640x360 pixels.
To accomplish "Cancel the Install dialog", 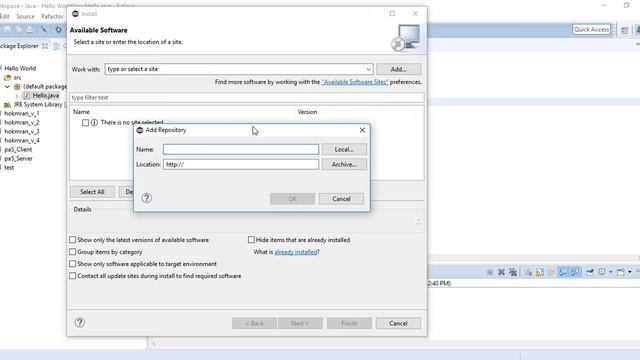I will tap(398, 323).
